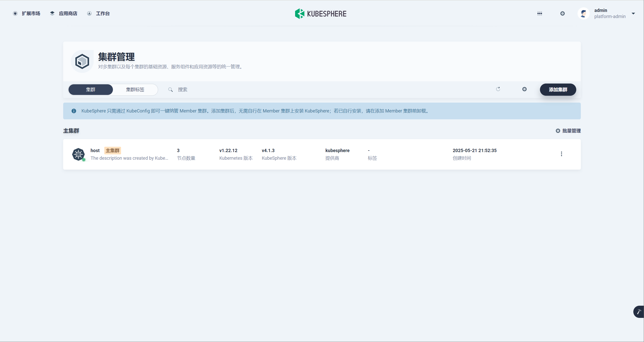This screenshot has width=644, height=342.
Task: Open the platform apps grid icon
Action: click(540, 14)
